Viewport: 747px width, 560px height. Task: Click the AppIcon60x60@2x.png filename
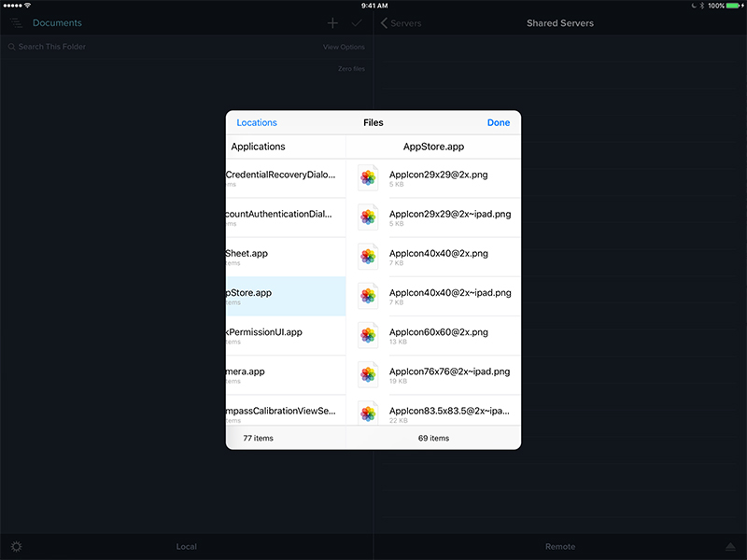tap(438, 332)
